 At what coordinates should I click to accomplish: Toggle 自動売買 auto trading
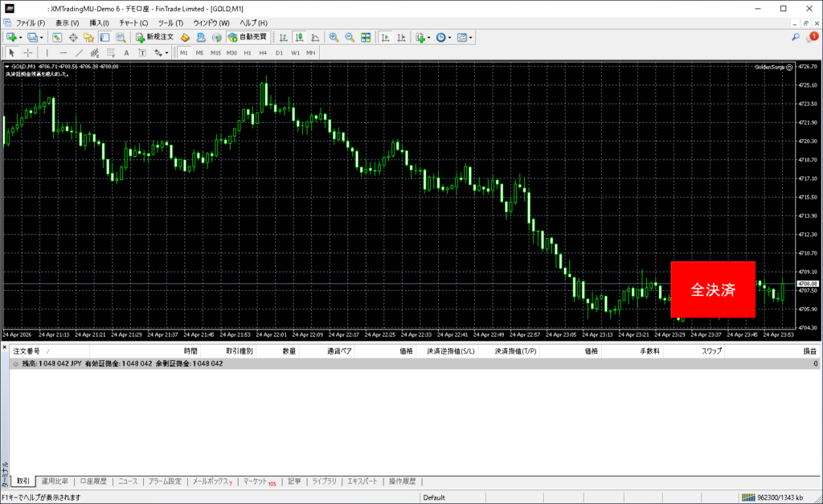click(x=248, y=37)
